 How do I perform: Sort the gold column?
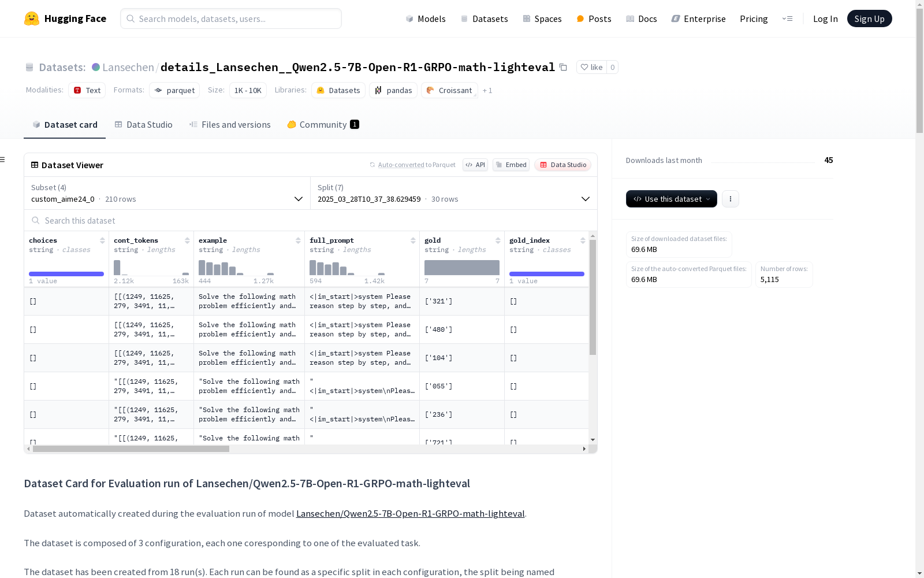(498, 240)
